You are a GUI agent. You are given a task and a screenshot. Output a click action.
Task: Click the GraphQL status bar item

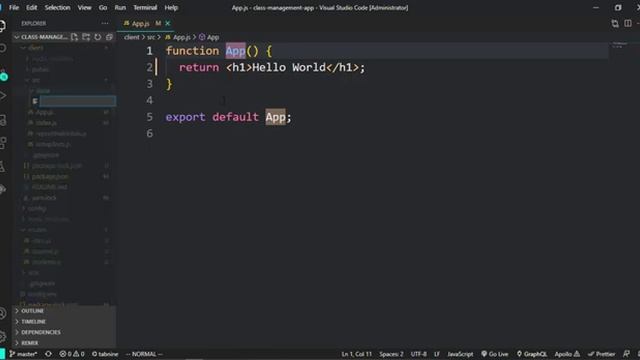point(531,354)
